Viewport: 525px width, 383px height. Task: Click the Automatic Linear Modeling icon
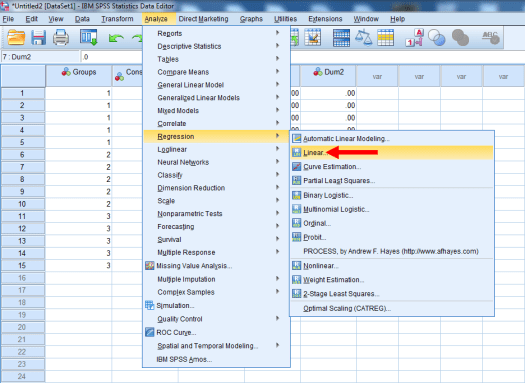[x=296, y=138]
